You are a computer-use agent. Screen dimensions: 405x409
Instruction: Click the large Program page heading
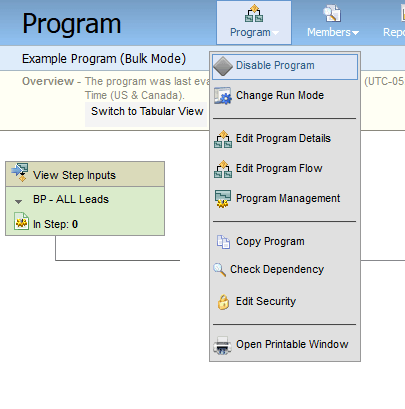point(72,24)
